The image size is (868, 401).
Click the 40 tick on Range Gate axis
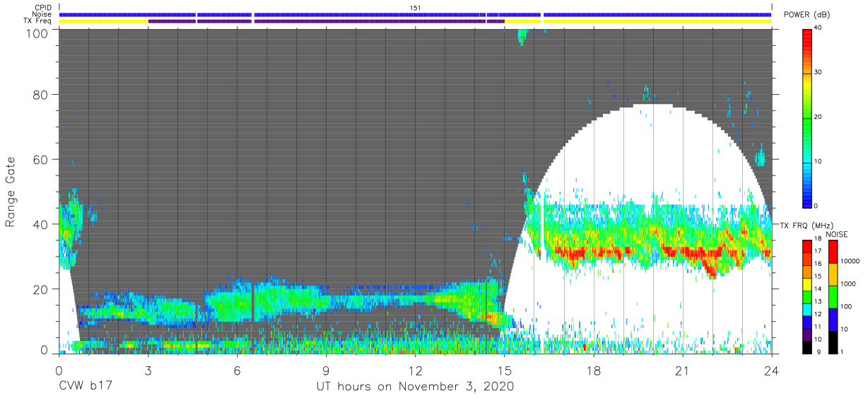(42, 223)
